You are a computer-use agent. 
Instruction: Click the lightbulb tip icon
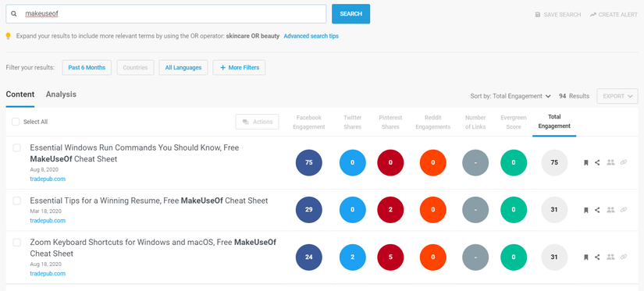click(x=9, y=36)
